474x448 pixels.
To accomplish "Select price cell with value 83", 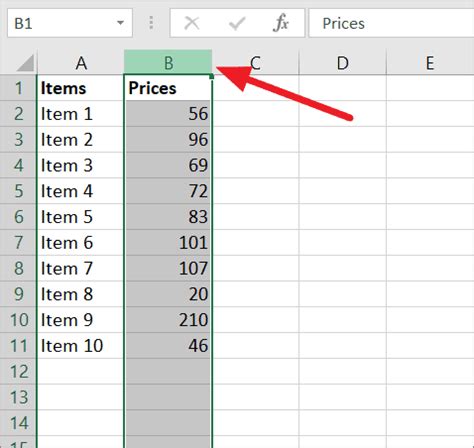I will (x=168, y=217).
